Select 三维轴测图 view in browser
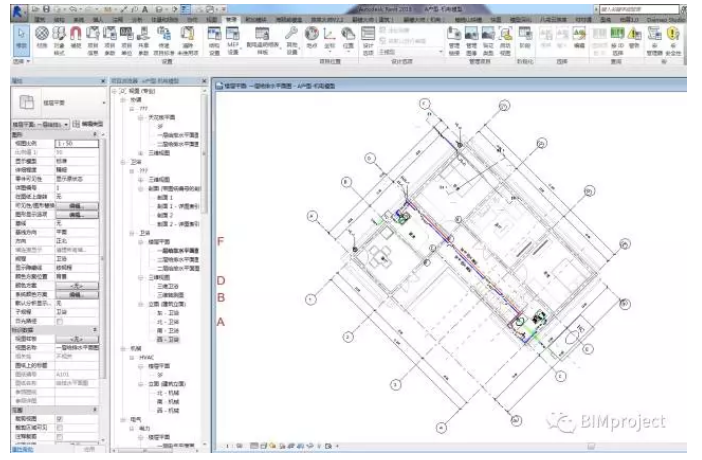The height and width of the screenshot is (460, 702). (170, 295)
